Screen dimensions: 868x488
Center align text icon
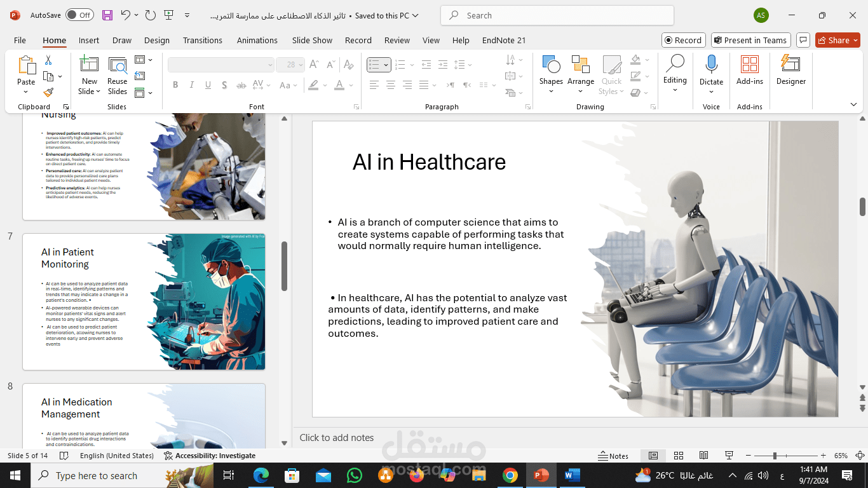click(391, 85)
